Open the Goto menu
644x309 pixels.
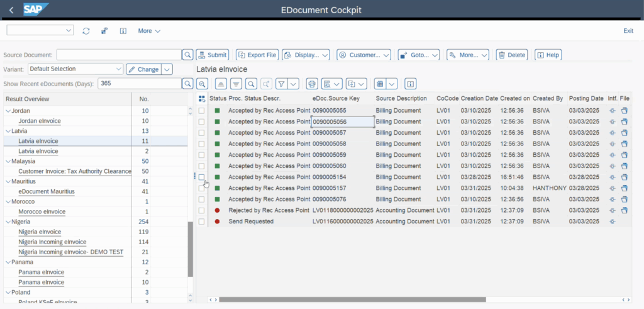419,55
